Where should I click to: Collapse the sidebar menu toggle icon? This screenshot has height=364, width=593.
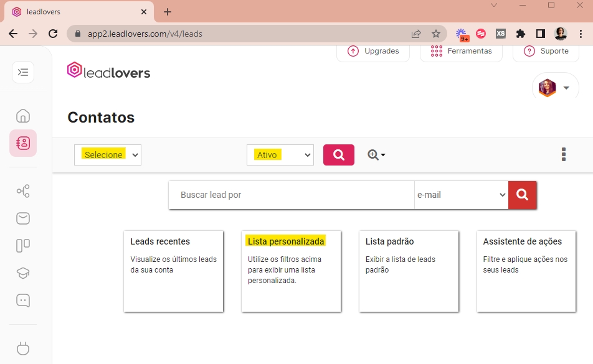[23, 72]
